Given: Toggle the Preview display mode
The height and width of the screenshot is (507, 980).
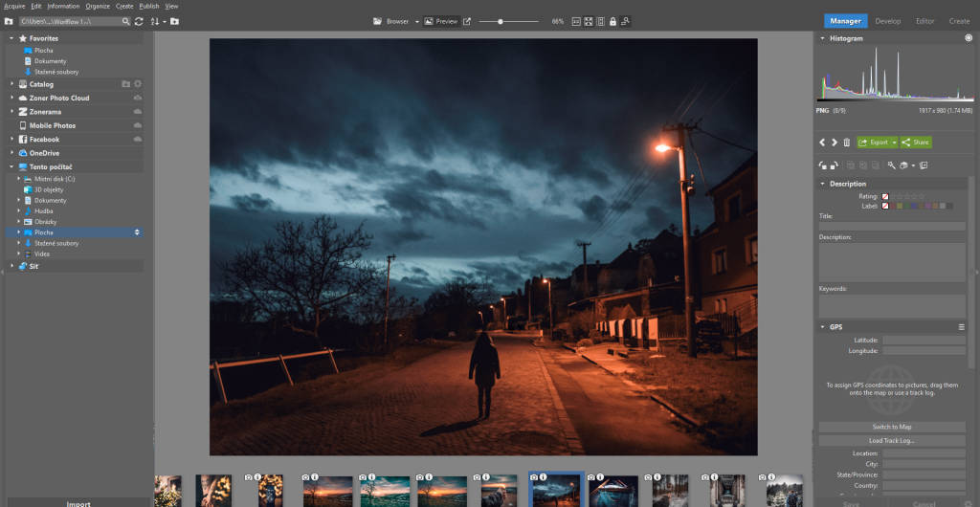Looking at the screenshot, I should click(x=441, y=21).
